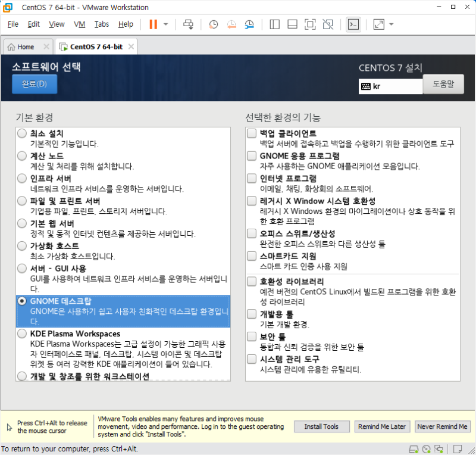Click the hard disk status icon
476x455 pixels.
click(414, 449)
